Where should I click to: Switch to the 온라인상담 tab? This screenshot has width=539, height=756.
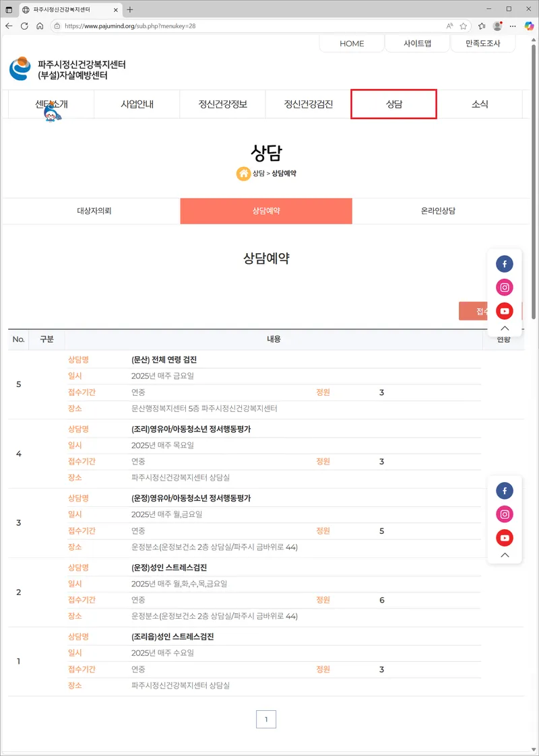click(x=438, y=211)
